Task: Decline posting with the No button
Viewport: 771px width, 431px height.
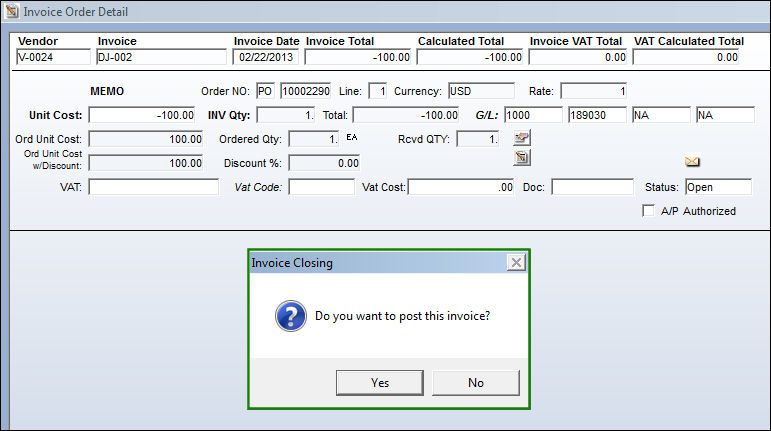Action: tap(475, 382)
